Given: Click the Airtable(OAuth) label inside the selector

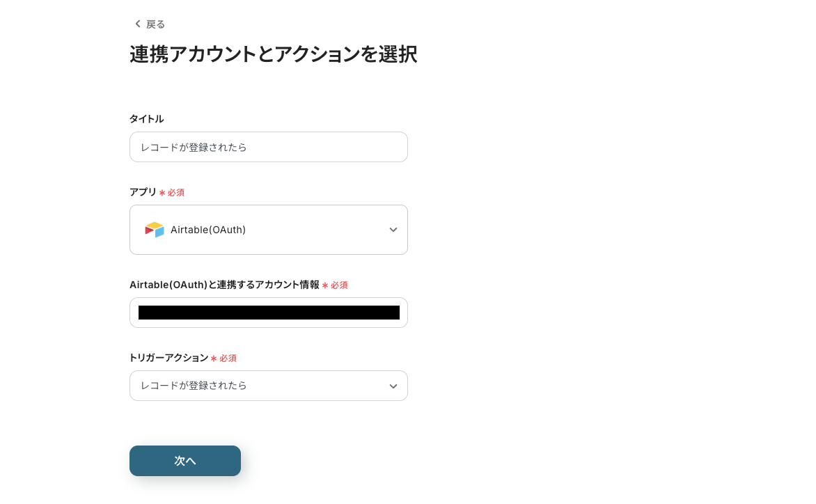Looking at the screenshot, I should (x=209, y=230).
